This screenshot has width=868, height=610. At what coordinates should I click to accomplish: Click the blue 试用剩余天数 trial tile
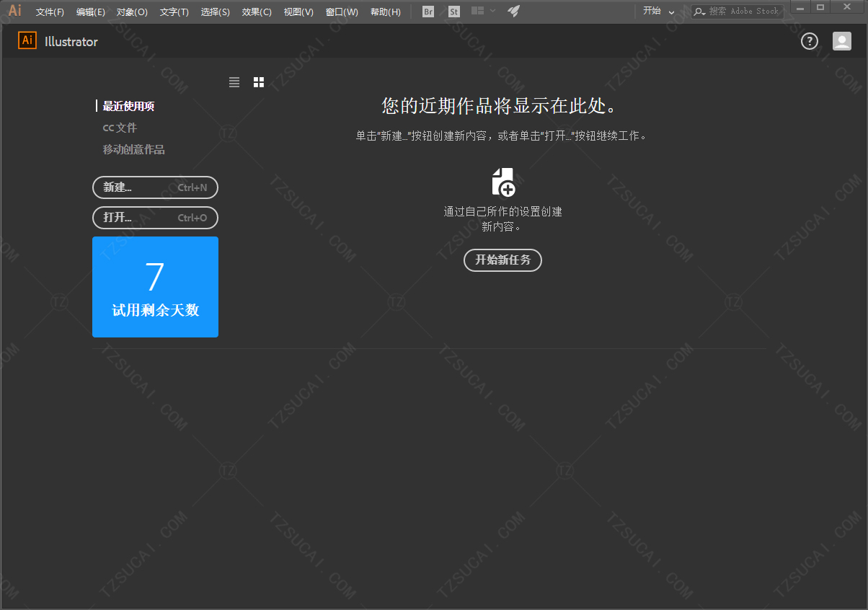click(x=155, y=287)
